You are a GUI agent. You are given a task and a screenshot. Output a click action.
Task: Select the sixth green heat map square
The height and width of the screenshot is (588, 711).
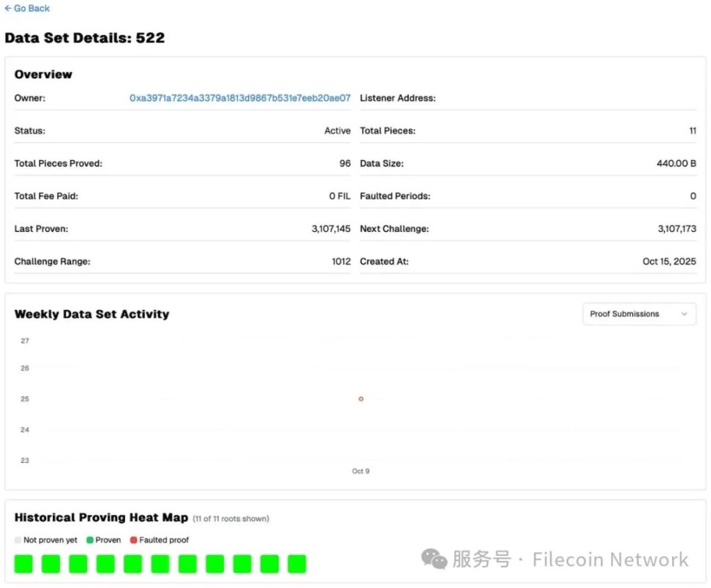pyautogui.click(x=160, y=564)
